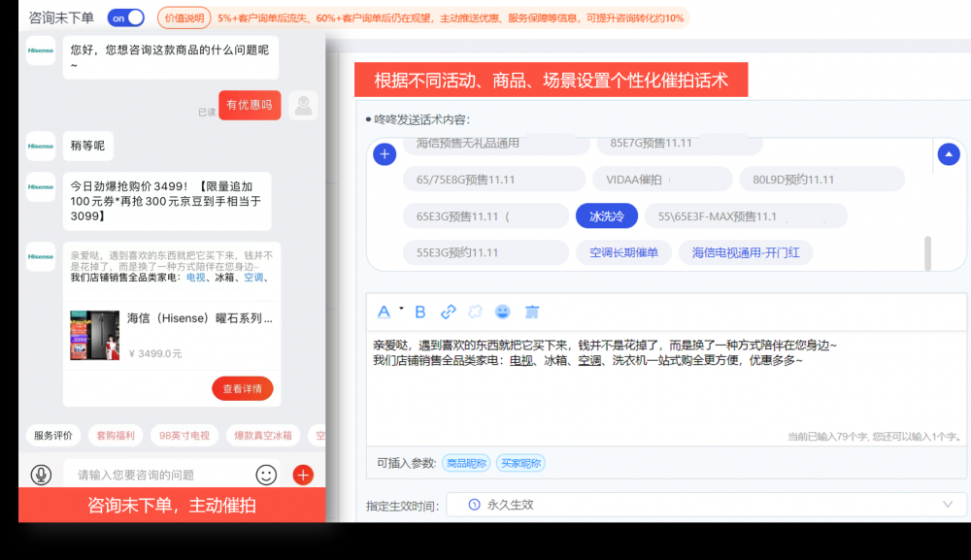Open the font color A tool
Image resolution: width=971 pixels, height=560 pixels.
coord(384,312)
